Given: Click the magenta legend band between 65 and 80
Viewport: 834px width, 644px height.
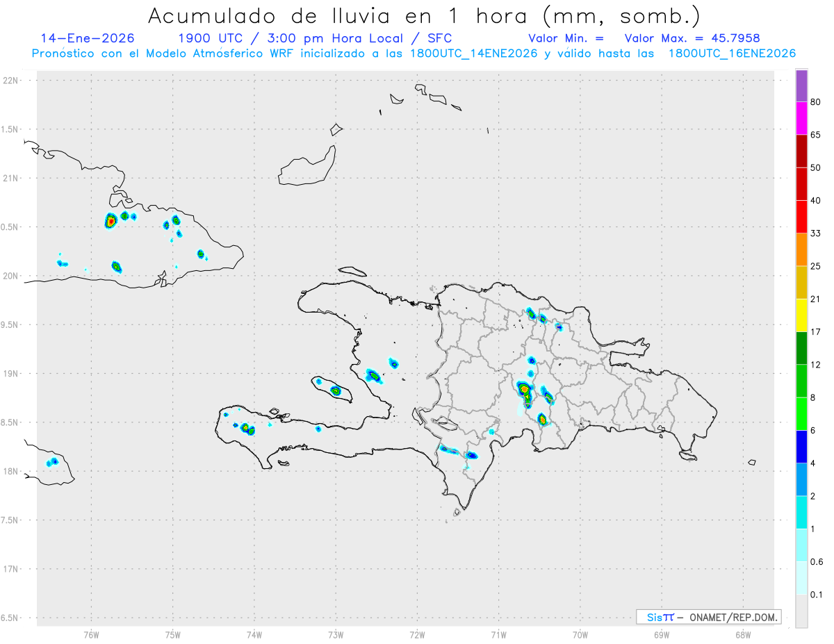Looking at the screenshot, I should pyautogui.click(x=801, y=118).
